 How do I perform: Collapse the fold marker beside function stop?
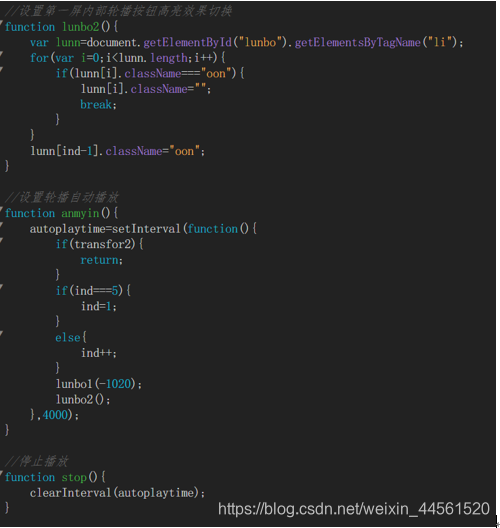pyautogui.click(x=2, y=473)
